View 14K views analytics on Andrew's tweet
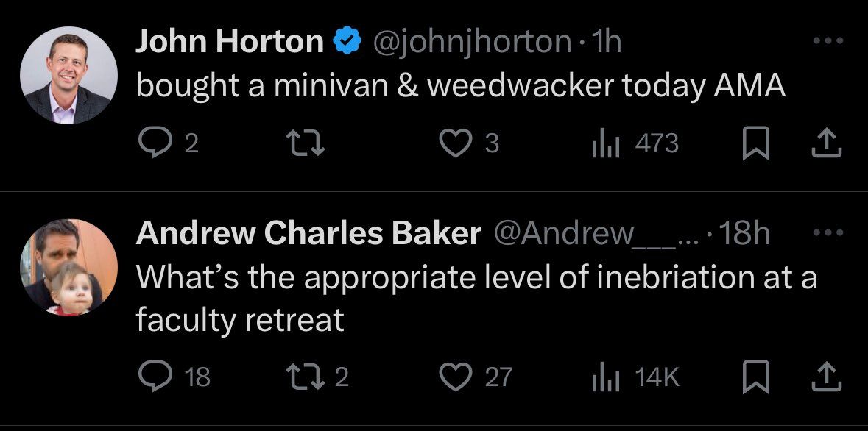 pos(604,377)
